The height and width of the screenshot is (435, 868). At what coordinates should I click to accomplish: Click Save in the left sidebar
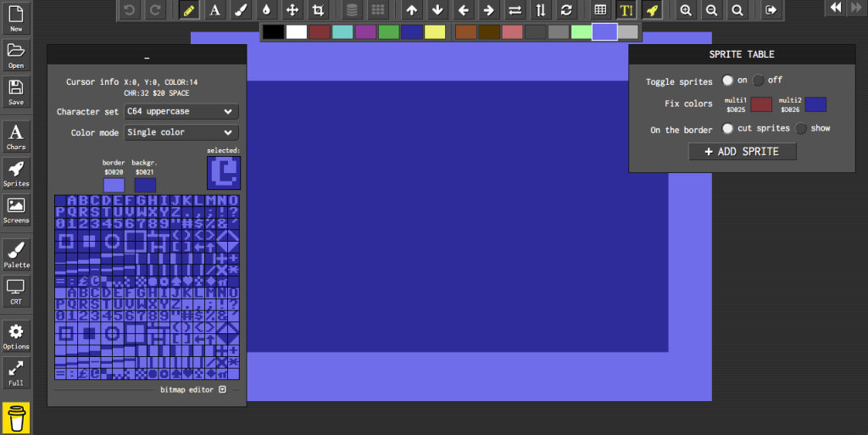[16, 92]
